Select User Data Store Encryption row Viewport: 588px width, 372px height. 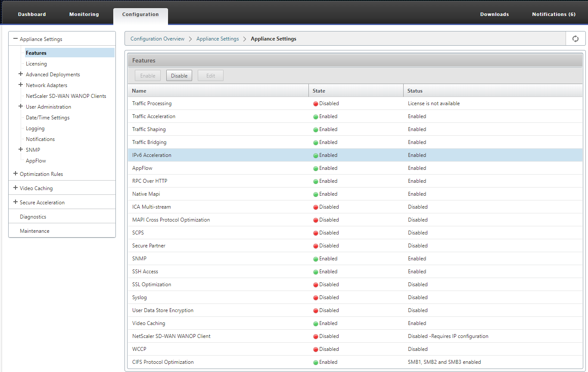click(x=355, y=310)
